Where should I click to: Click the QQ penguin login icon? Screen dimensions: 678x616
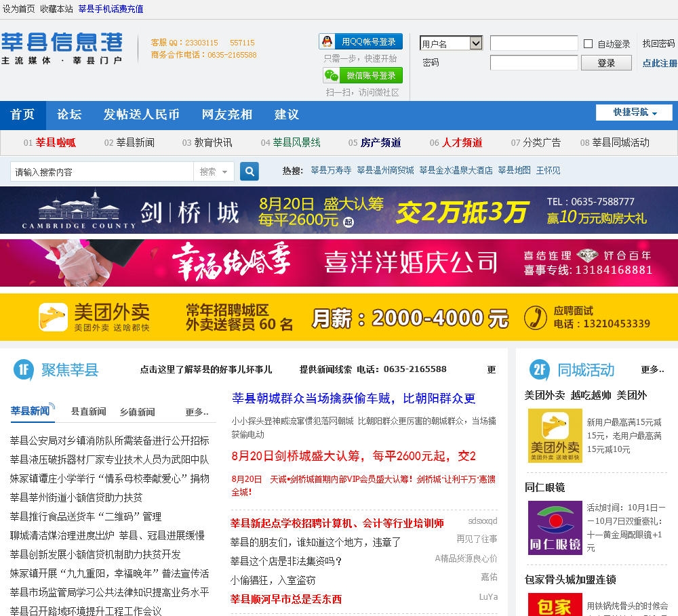327,41
